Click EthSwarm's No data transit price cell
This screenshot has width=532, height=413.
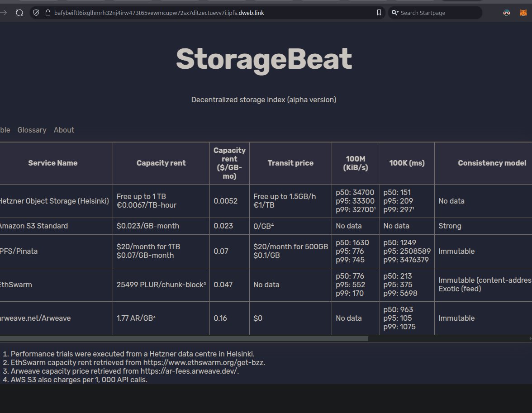[290, 285]
